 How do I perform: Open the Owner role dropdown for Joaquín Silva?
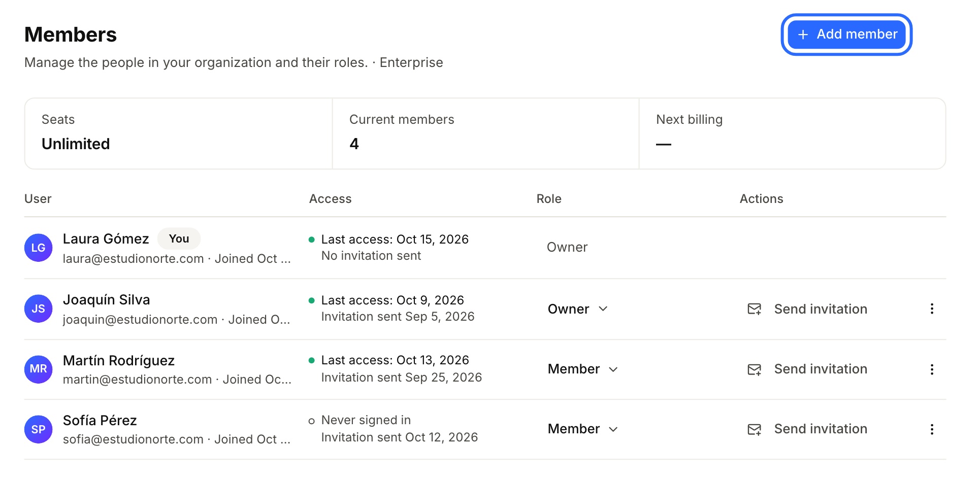(578, 309)
